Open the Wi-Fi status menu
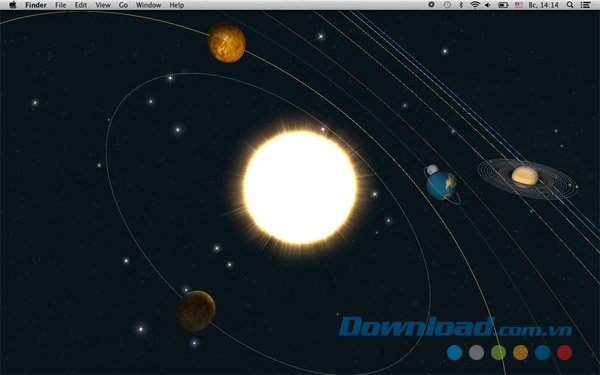The width and height of the screenshot is (600, 375). click(475, 5)
